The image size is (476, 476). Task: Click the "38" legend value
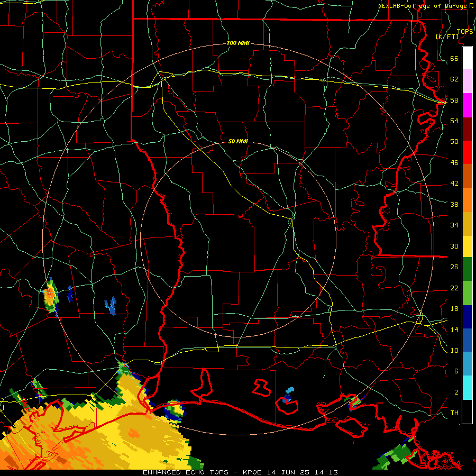point(454,205)
